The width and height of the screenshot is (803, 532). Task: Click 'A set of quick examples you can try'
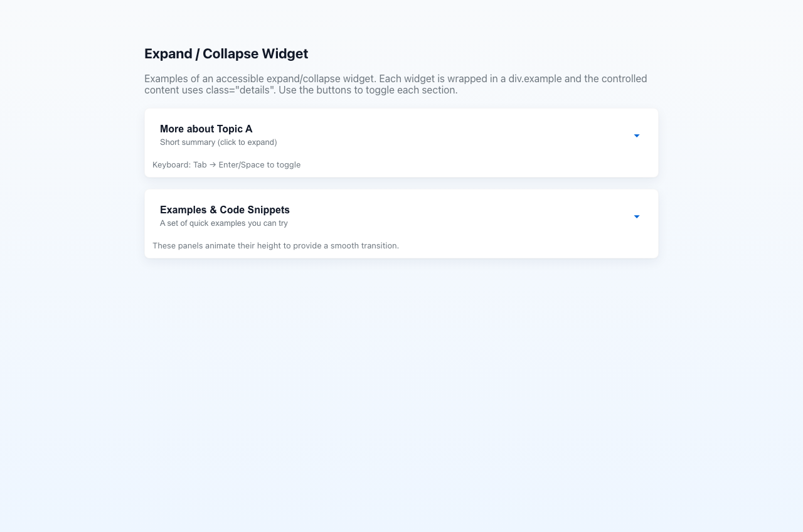(223, 223)
